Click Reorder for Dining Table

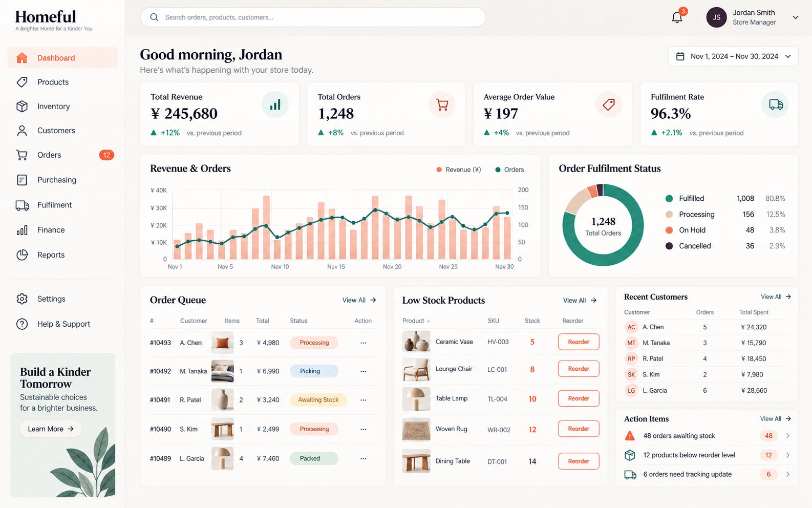click(x=579, y=461)
